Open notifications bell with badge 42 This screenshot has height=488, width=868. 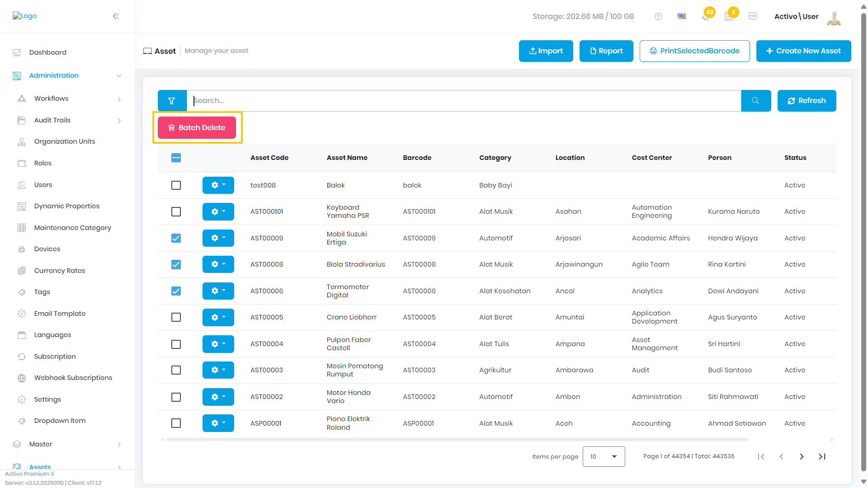(x=706, y=15)
